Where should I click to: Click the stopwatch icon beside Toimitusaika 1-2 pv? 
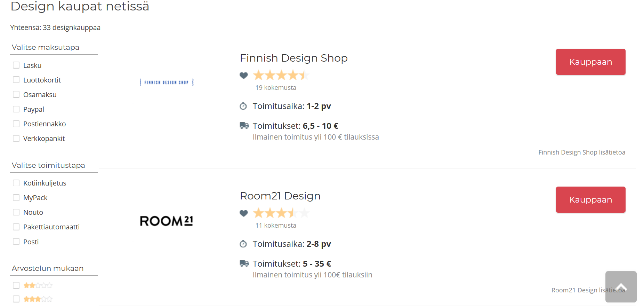(x=243, y=106)
